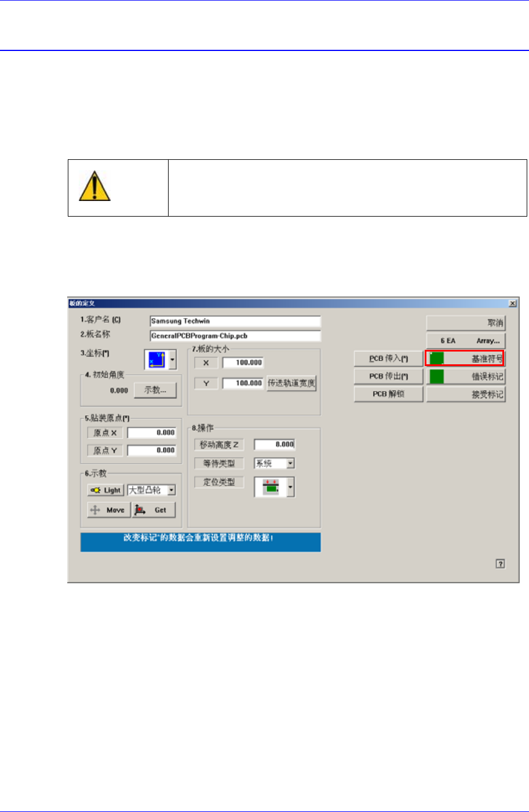529x812 pixels.
Task: Click the 原点 X origin input field
Action: pyautogui.click(x=152, y=433)
